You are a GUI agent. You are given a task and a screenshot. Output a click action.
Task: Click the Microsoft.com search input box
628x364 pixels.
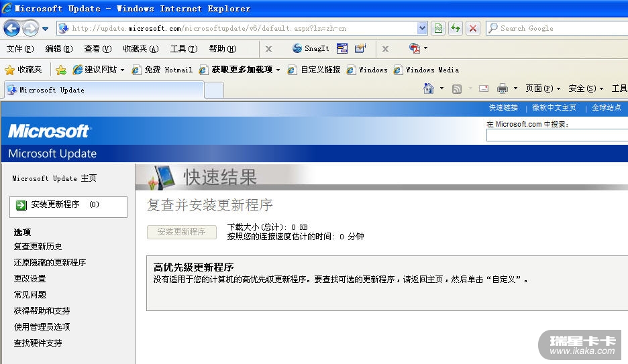(x=557, y=135)
